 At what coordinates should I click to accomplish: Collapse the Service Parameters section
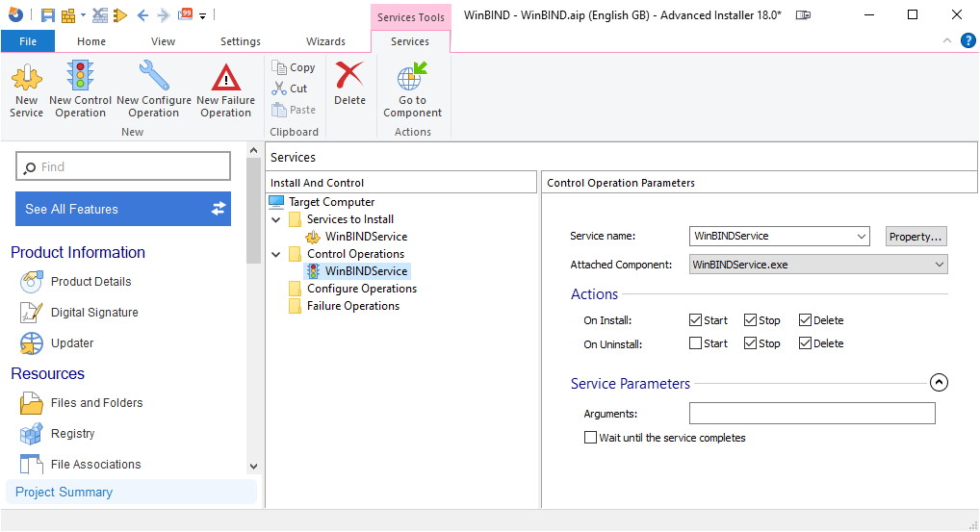tap(940, 383)
